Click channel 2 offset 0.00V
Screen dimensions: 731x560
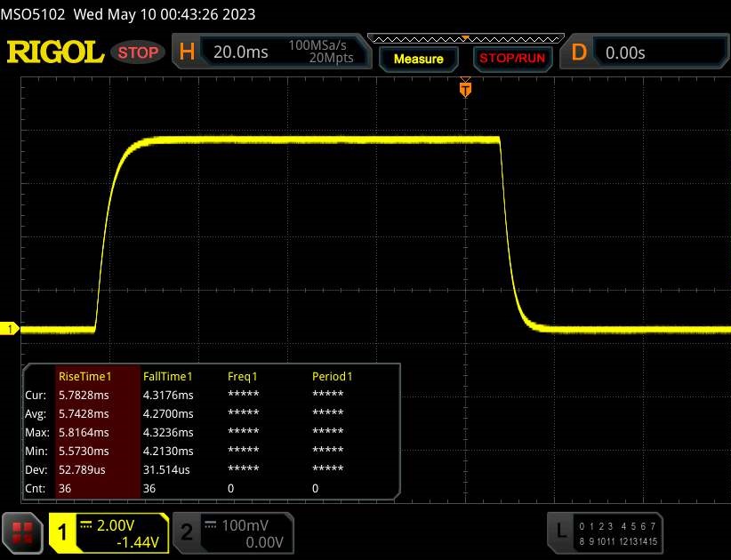coord(264,542)
